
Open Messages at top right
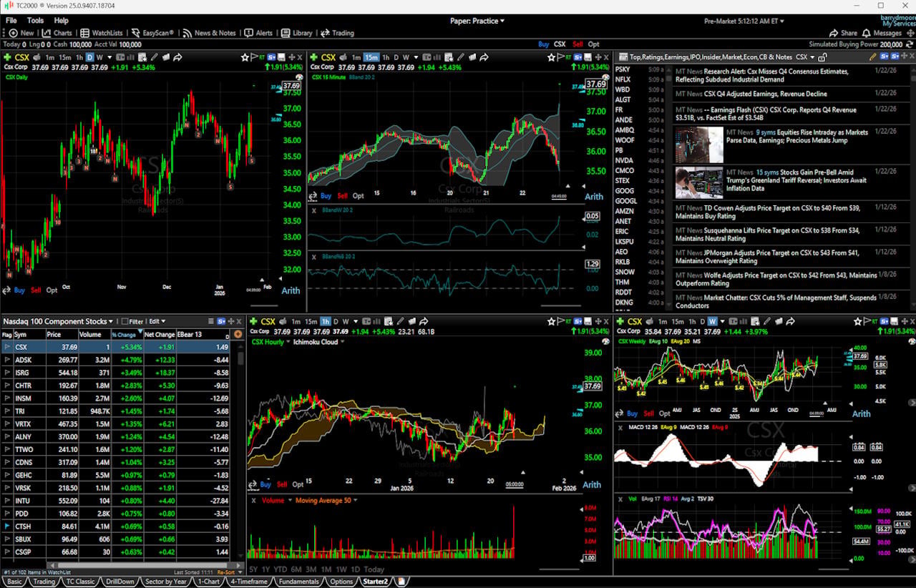click(x=882, y=33)
